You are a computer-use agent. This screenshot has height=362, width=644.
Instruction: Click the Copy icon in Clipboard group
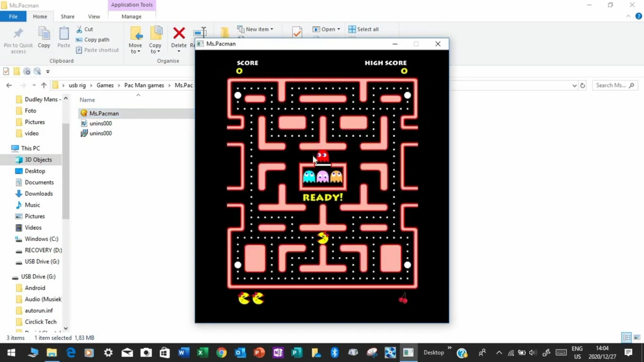pyautogui.click(x=44, y=34)
